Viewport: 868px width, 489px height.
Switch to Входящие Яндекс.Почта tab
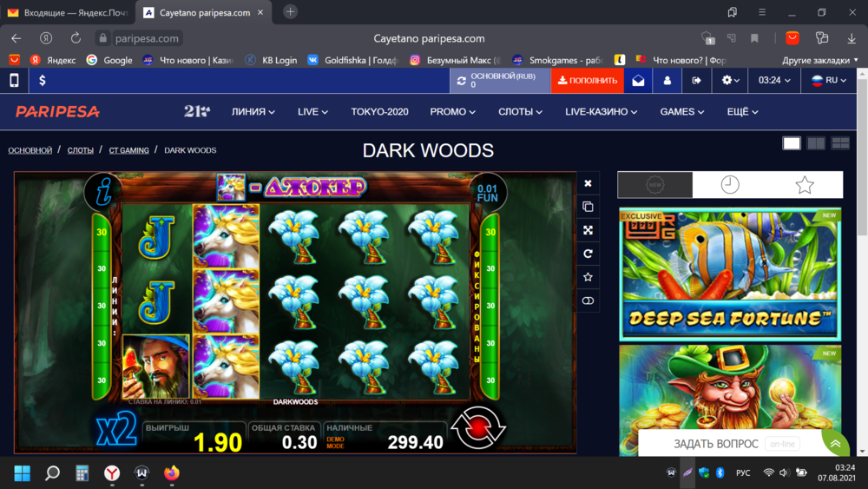point(68,12)
